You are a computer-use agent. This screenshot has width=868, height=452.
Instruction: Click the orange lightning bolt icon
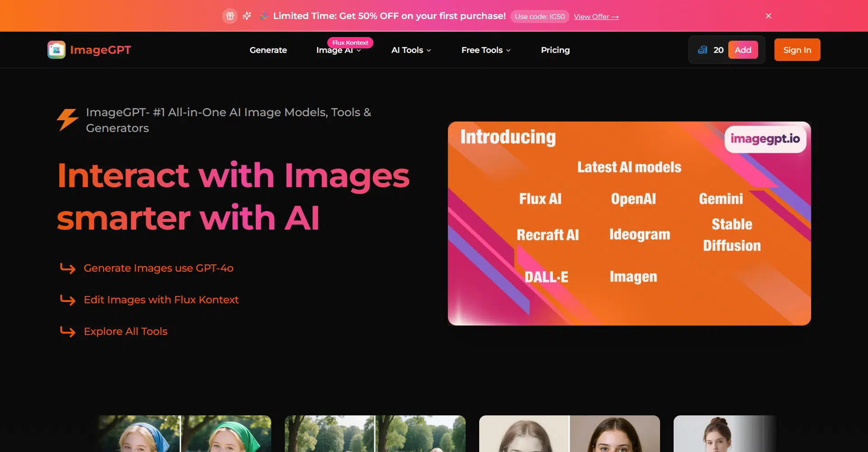67,120
